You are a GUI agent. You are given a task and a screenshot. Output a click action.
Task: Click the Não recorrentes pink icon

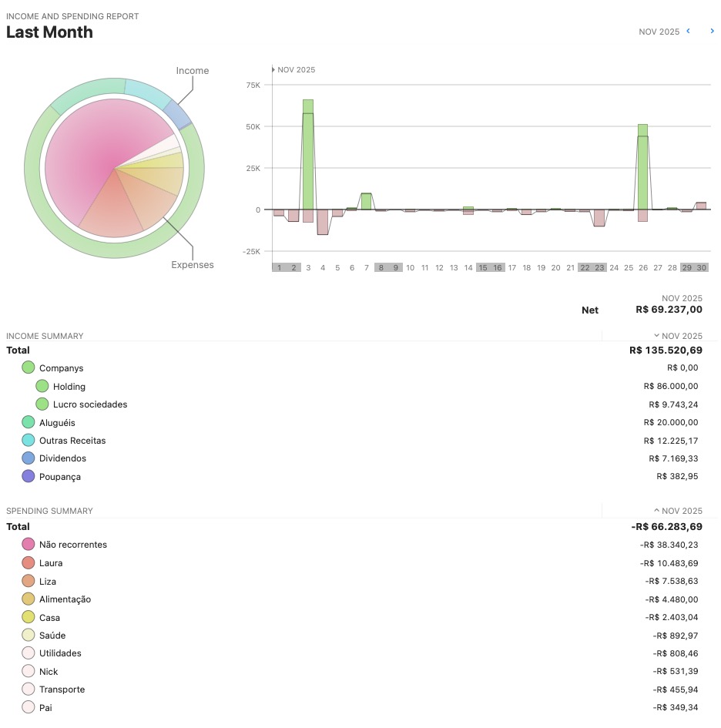[x=29, y=545]
